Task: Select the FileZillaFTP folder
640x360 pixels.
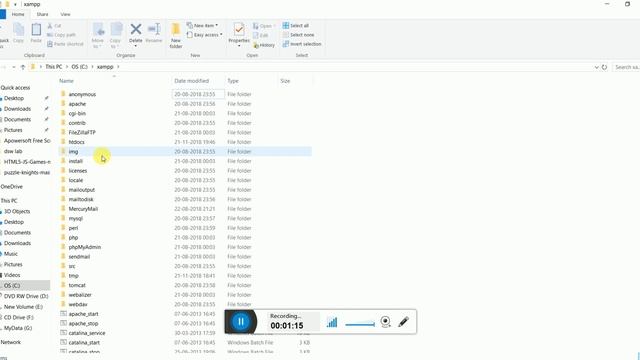Action: (x=82, y=132)
